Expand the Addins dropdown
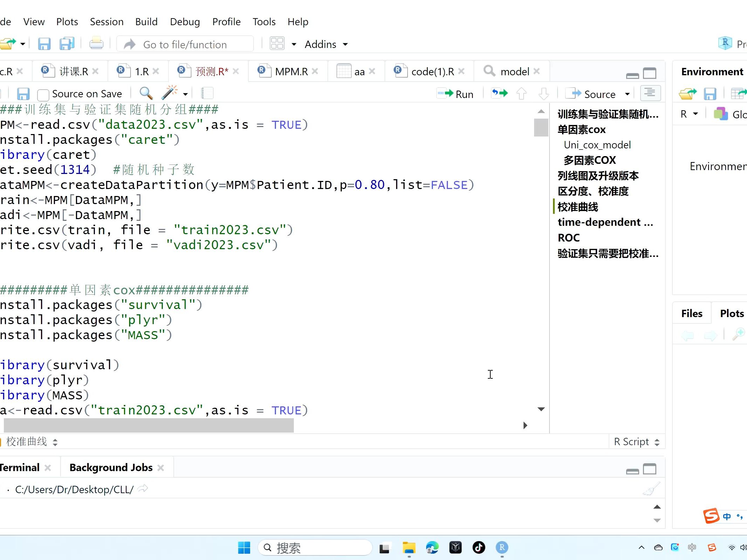747x560 pixels. (326, 44)
